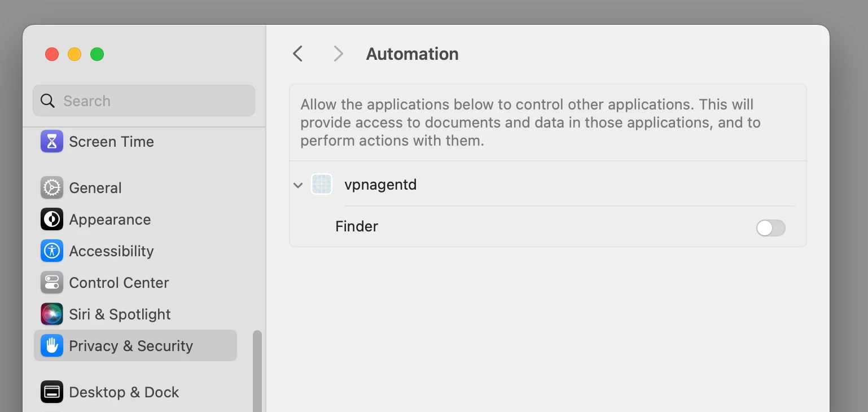Go forward with the right chevron
This screenshot has width=868, height=412.
point(338,54)
